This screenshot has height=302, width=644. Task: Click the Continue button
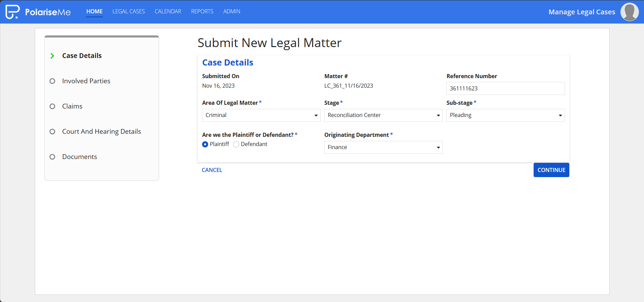tap(551, 170)
